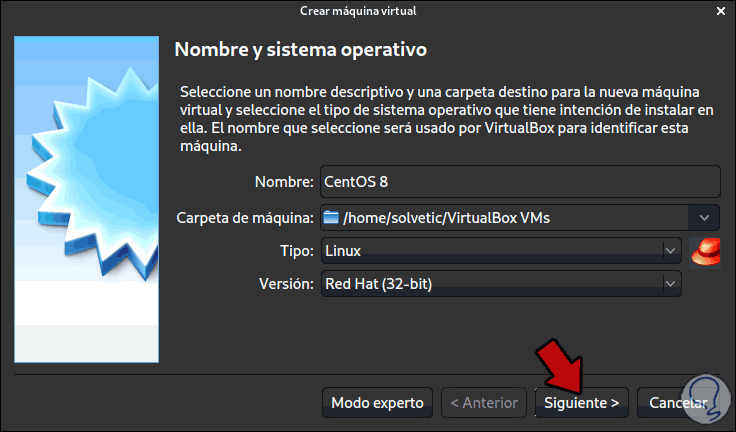Click the Cancelar button
This screenshot has width=736, height=432.
tap(678, 403)
